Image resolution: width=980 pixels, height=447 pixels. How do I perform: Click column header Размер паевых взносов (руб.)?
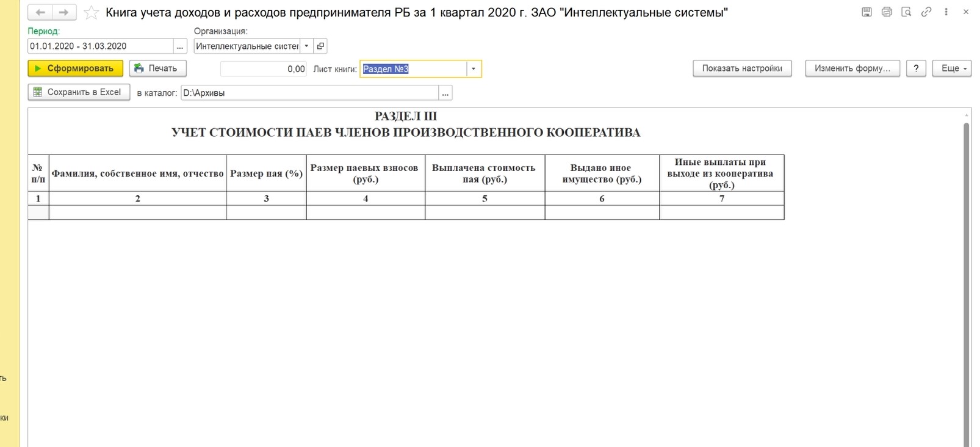[365, 173]
